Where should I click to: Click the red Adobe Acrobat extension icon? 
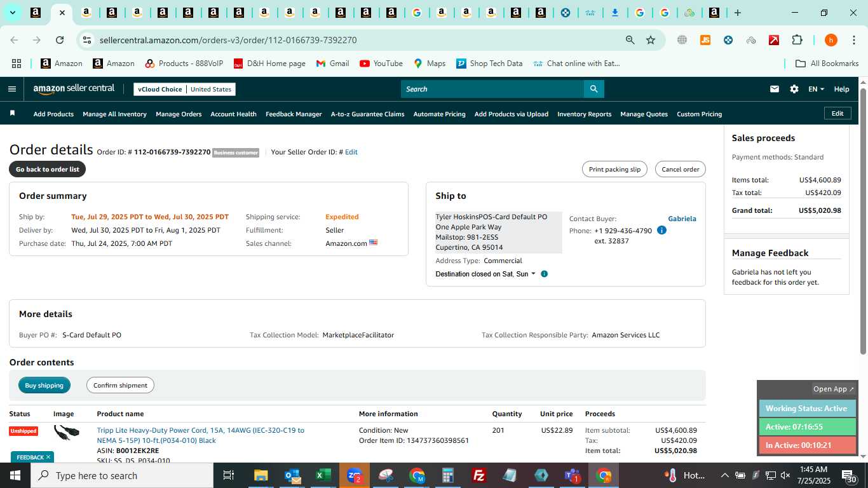(774, 40)
